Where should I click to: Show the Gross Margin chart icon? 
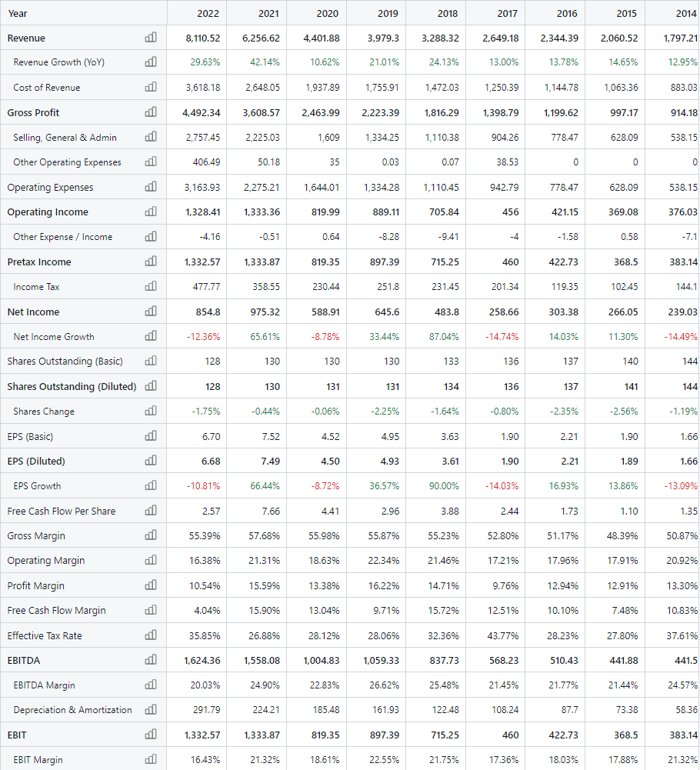coord(151,535)
